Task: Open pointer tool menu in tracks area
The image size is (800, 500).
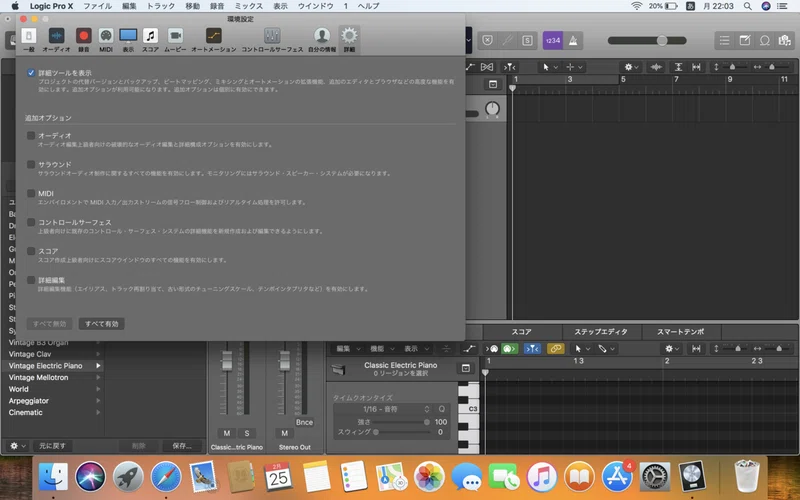Action: click(x=550, y=67)
